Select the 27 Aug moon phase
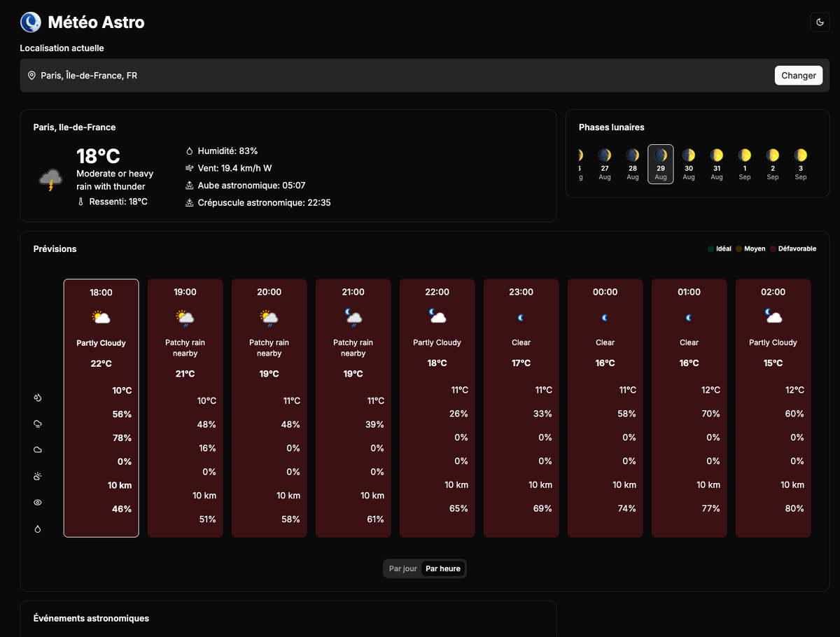This screenshot has height=637, width=840. point(605,164)
